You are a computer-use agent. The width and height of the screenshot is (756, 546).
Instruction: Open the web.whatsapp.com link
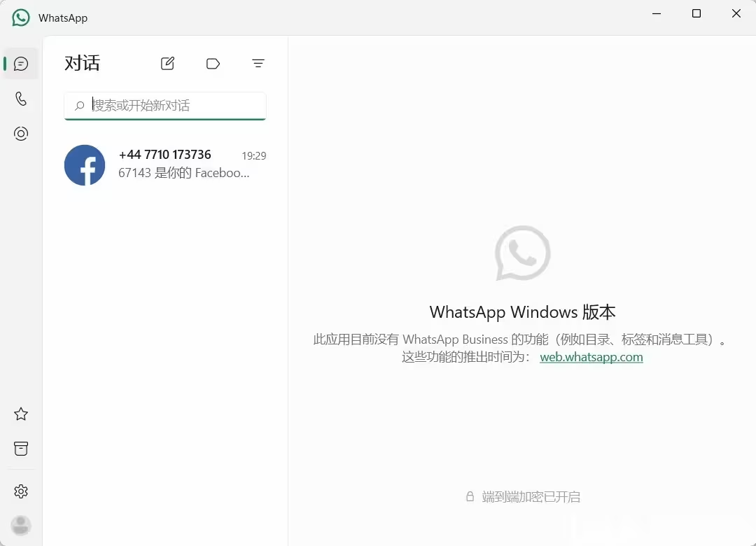(x=591, y=357)
